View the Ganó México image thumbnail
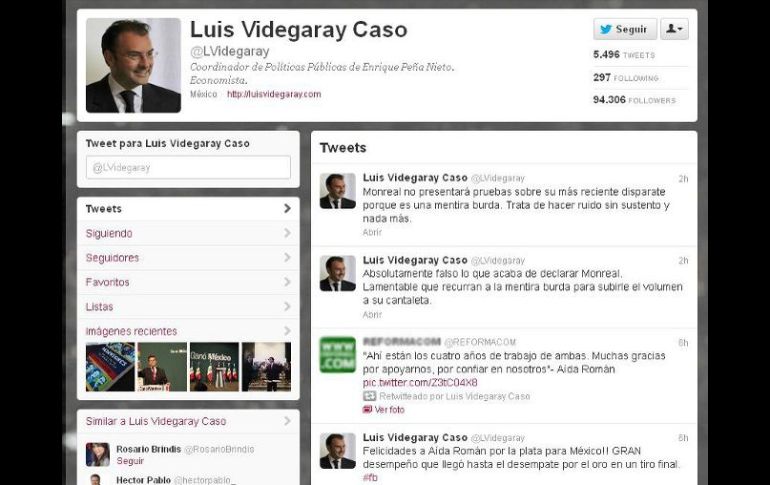Image resolution: width=770 pixels, height=485 pixels. (x=214, y=367)
